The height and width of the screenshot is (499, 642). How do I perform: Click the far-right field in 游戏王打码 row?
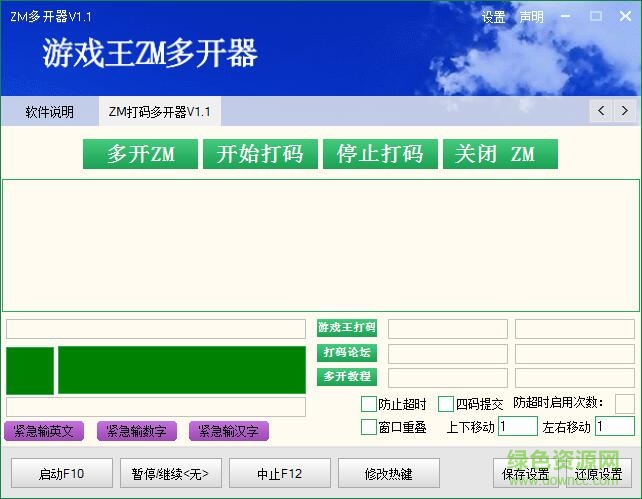(575, 329)
